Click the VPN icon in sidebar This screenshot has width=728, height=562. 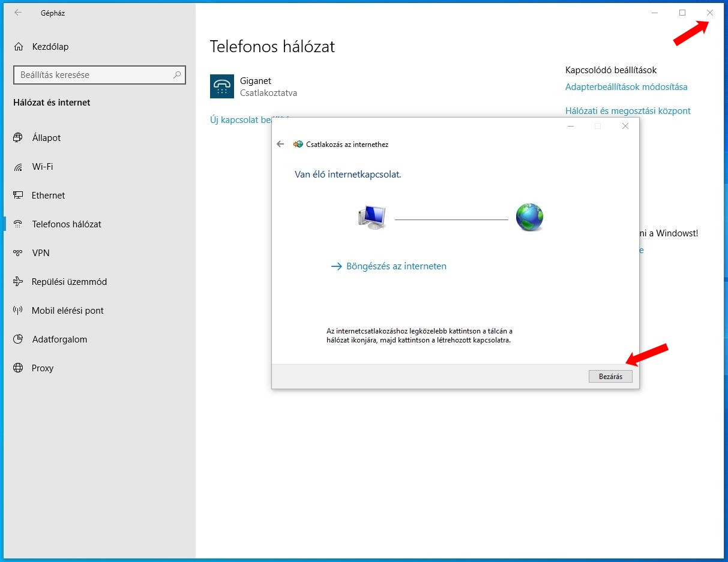[18, 253]
